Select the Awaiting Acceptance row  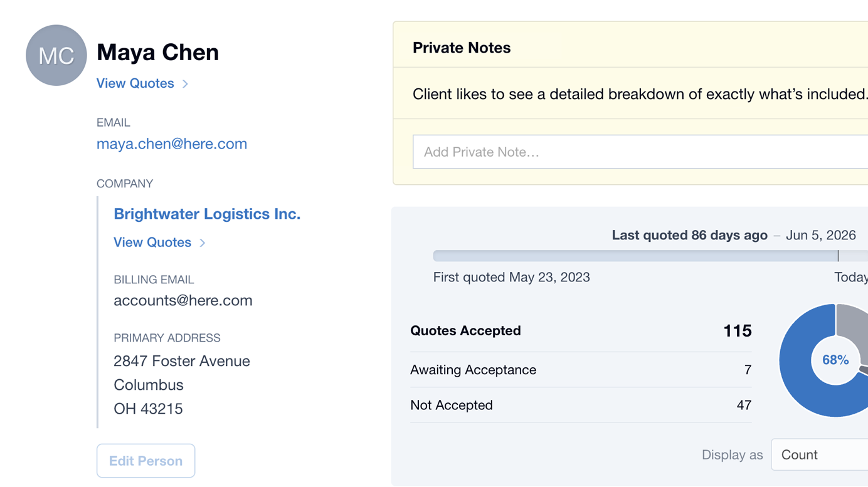581,370
